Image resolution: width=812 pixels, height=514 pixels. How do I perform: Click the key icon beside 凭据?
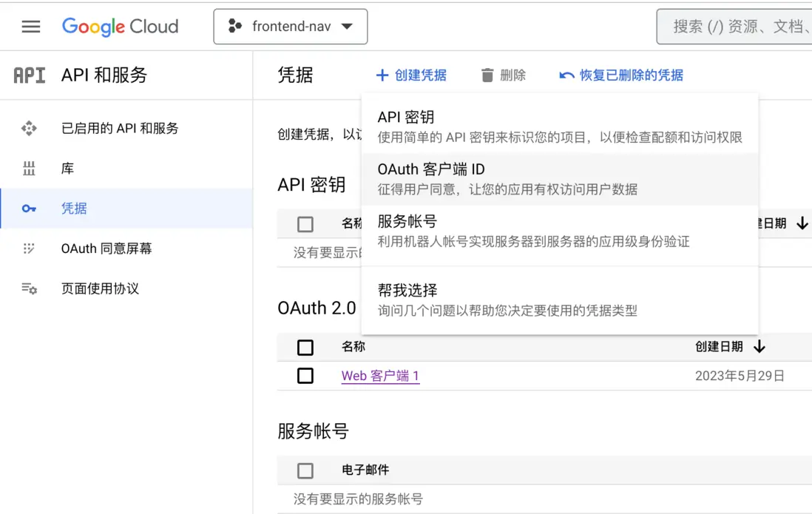[29, 208]
